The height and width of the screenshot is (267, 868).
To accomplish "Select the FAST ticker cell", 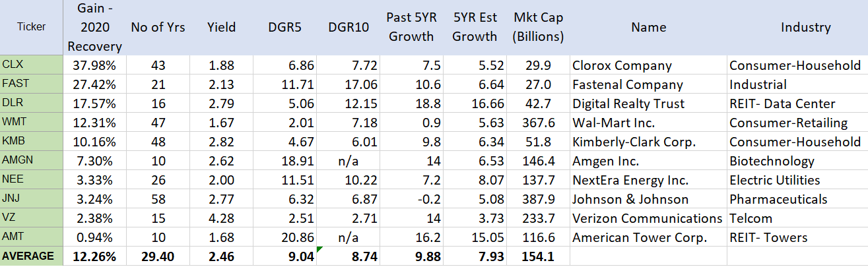I will [32, 84].
